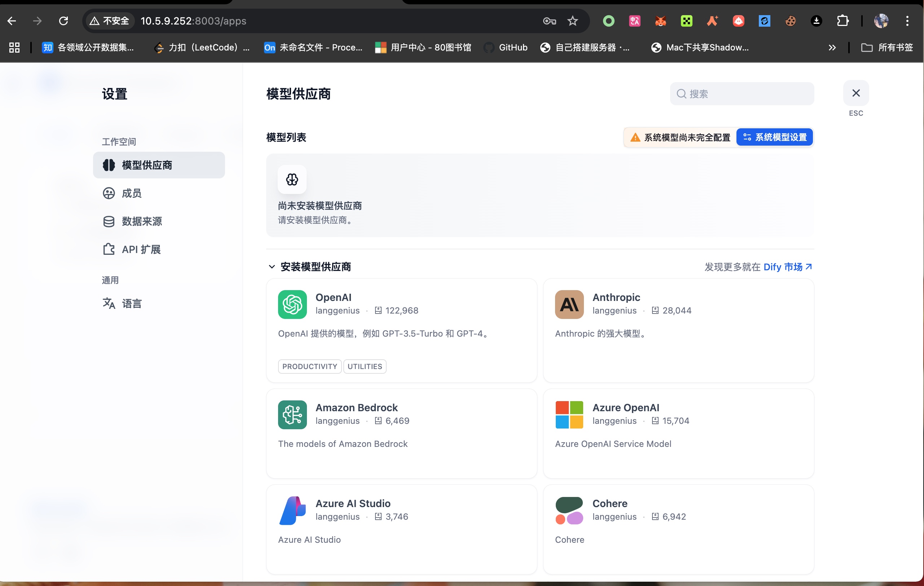The height and width of the screenshot is (586, 924).
Task: Open the 各领域公开数据集 bookmark
Action: tap(88, 48)
